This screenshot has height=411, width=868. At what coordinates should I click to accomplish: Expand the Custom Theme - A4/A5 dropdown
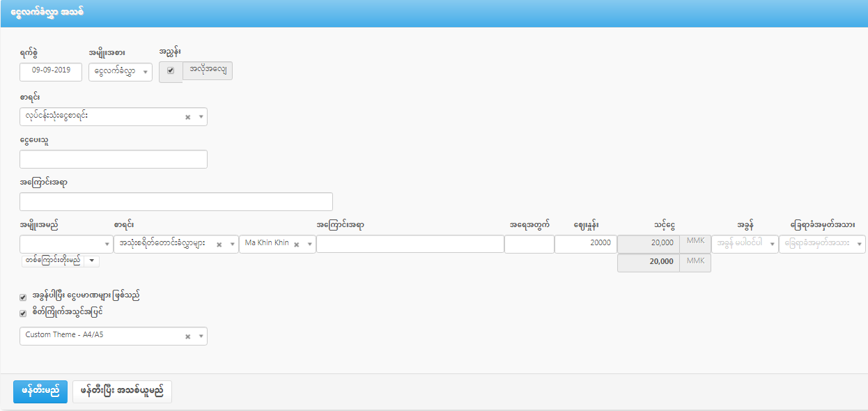point(201,336)
